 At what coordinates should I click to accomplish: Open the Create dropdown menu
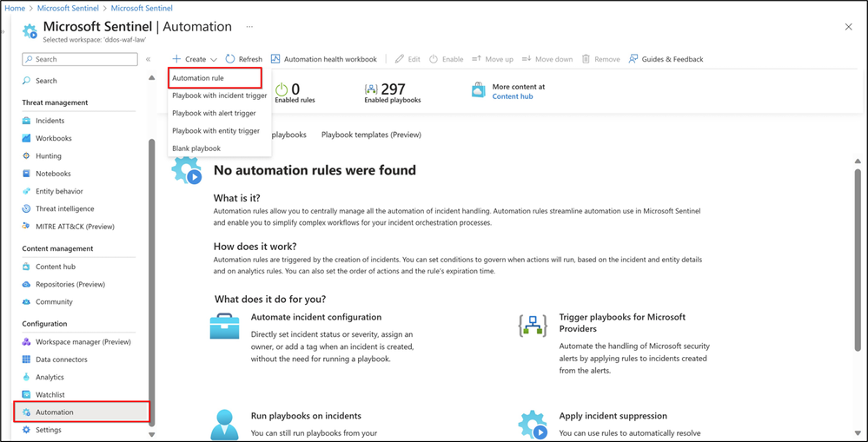[195, 59]
